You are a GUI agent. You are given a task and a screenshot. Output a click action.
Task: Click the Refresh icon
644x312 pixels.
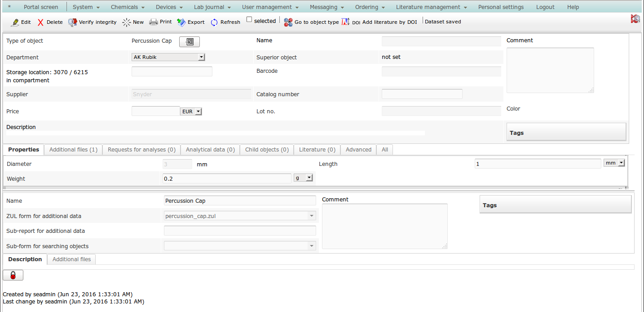pyautogui.click(x=214, y=22)
